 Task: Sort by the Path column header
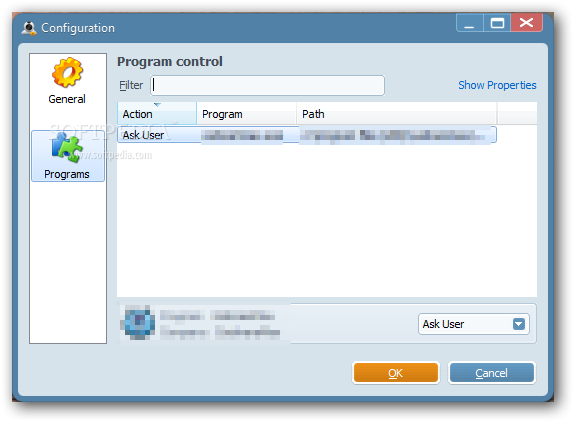pos(396,114)
